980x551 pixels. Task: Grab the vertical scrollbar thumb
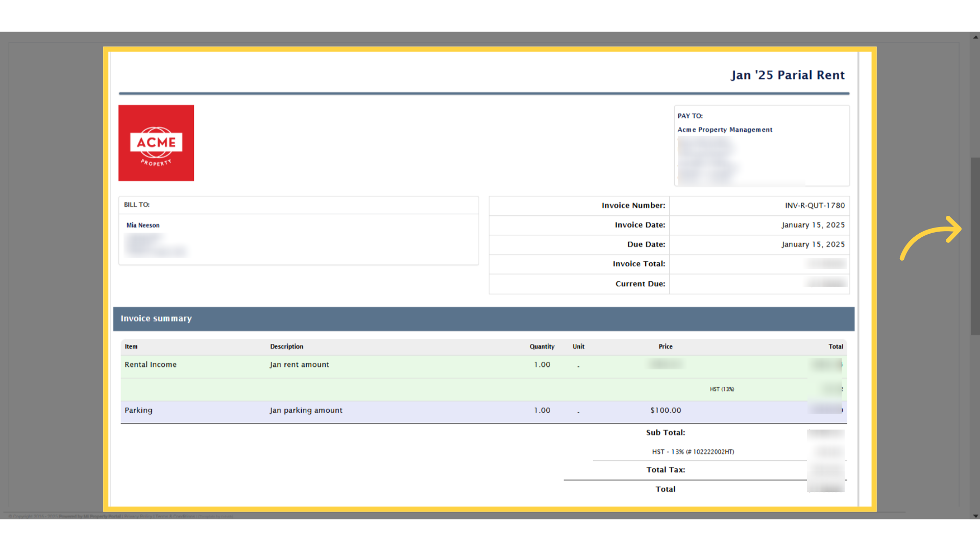(x=975, y=246)
